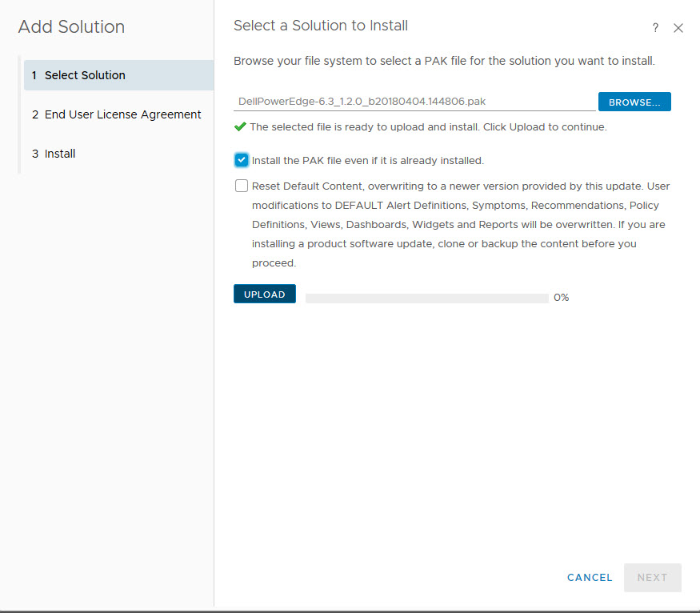Open the help question mark icon
This screenshot has height=613, width=700.
(x=655, y=28)
